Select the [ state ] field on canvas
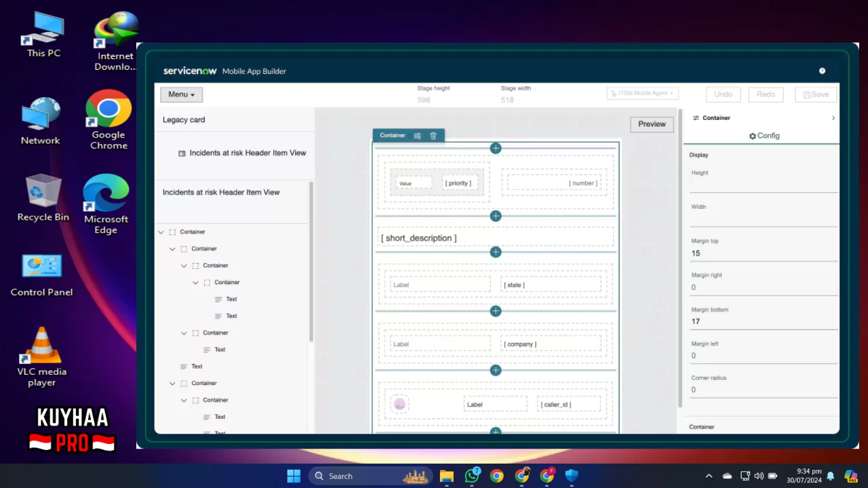The width and height of the screenshot is (868, 488). [x=551, y=285]
